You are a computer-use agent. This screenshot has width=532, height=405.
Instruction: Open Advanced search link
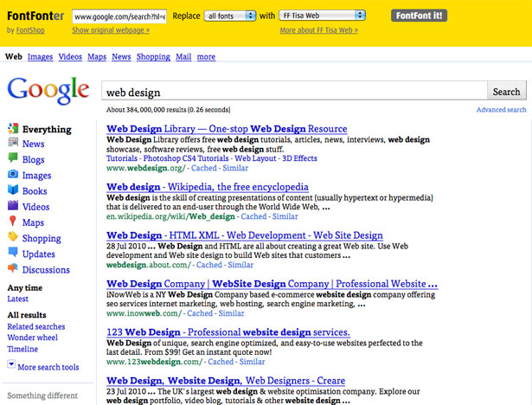[501, 110]
